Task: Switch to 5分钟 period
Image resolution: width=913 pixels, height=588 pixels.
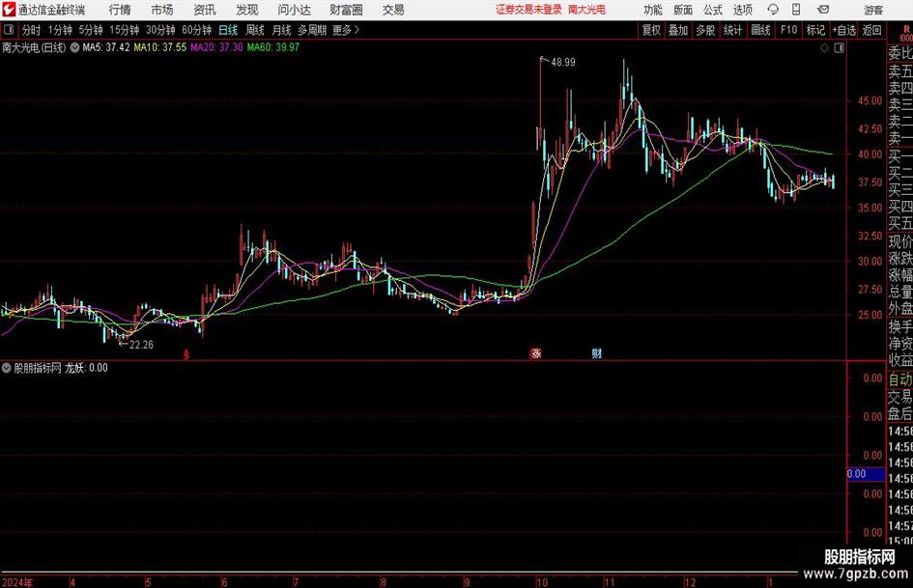Action: pyautogui.click(x=90, y=30)
